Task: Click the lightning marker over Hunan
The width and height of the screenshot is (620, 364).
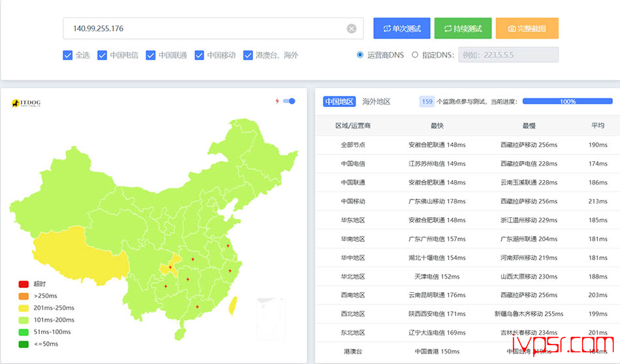Action: [188, 279]
